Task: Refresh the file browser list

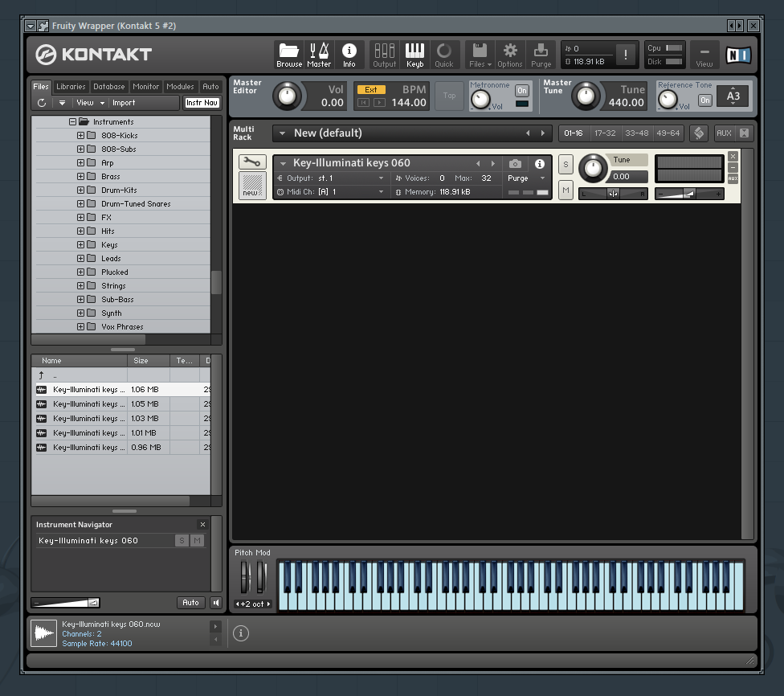Action: (42, 103)
